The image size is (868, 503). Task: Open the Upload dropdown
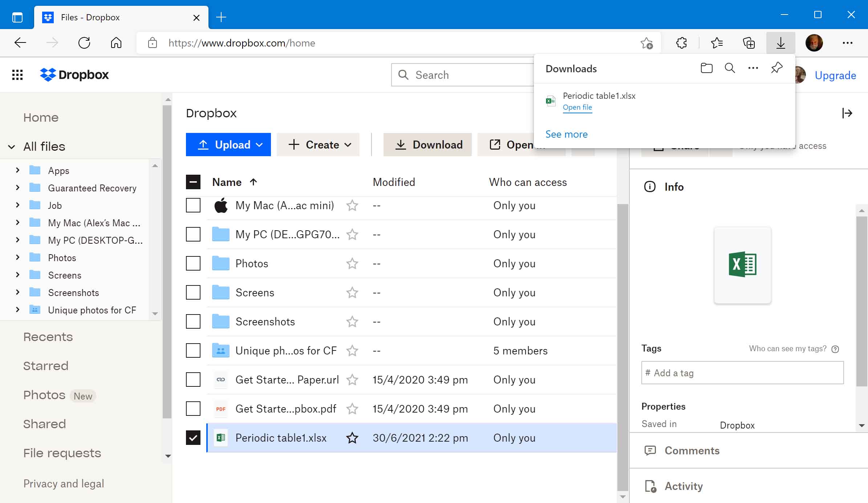(228, 145)
